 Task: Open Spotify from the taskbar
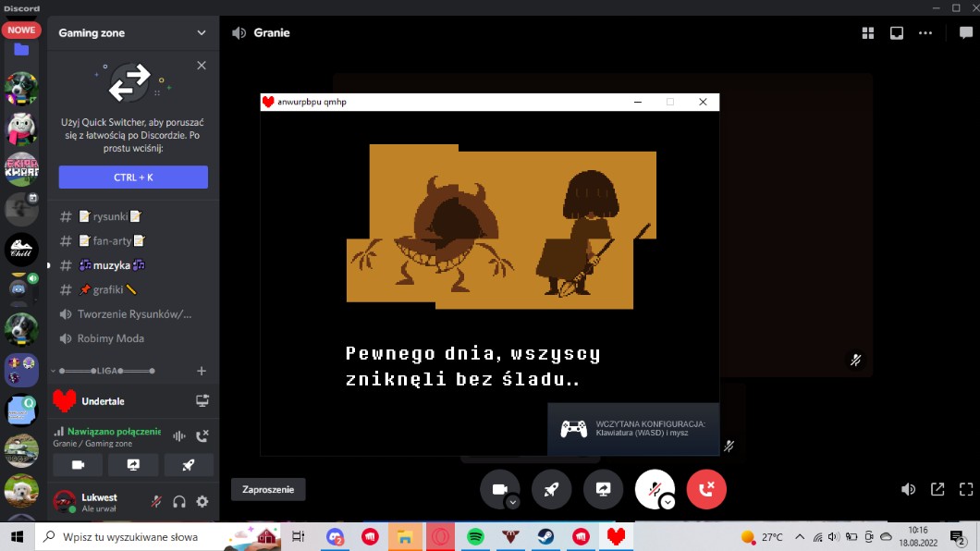475,537
